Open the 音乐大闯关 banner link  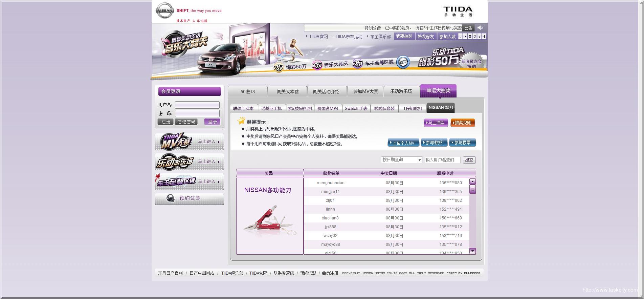pos(330,64)
